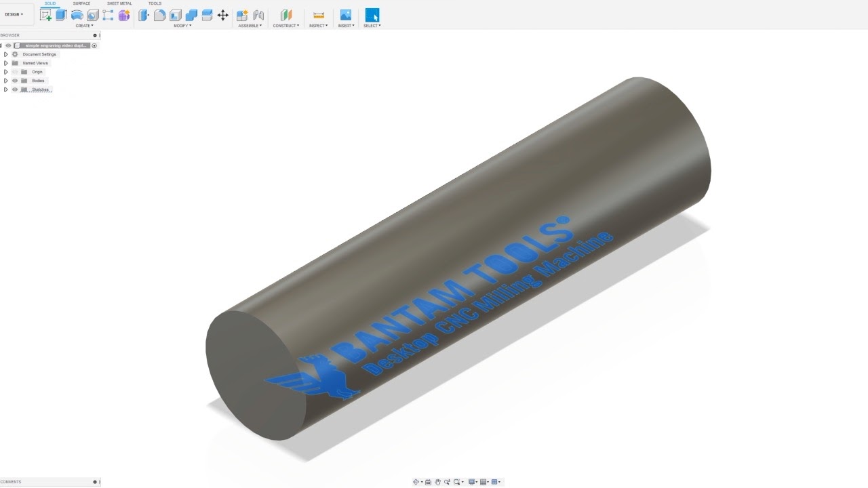The image size is (868, 488).
Task: Select the Origin tree item
Action: 37,72
